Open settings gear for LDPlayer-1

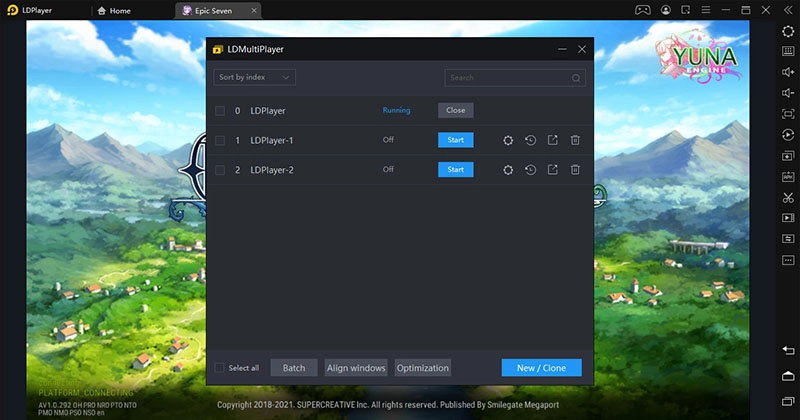point(508,140)
